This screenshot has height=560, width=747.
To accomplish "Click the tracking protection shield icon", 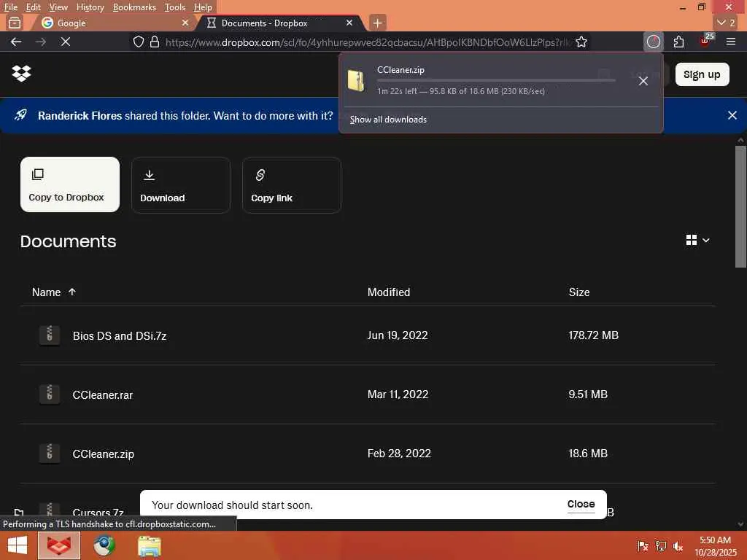I will pyautogui.click(x=138, y=42).
